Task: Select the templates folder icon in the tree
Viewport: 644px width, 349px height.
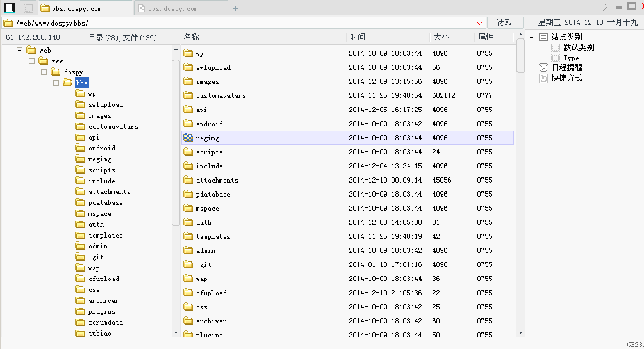Action: tap(80, 235)
